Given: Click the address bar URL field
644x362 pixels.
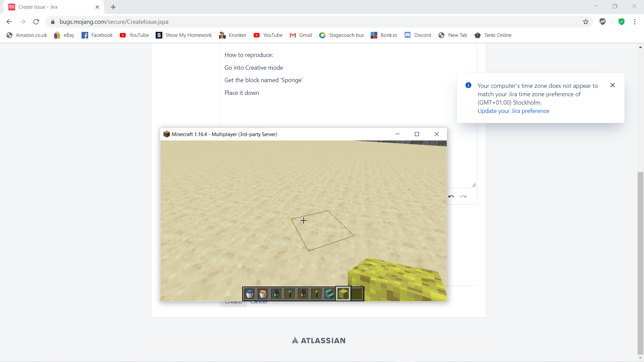Looking at the screenshot, I should coord(302,22).
